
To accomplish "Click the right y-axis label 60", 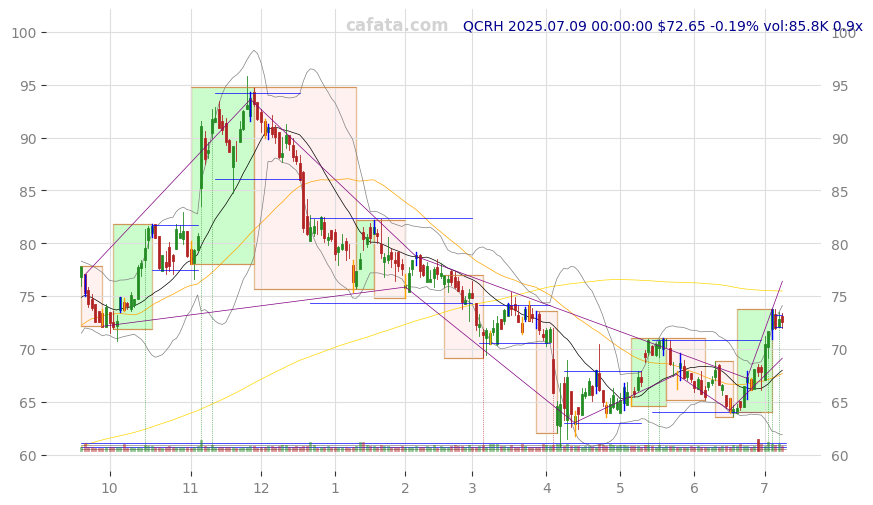I will coord(840,456).
